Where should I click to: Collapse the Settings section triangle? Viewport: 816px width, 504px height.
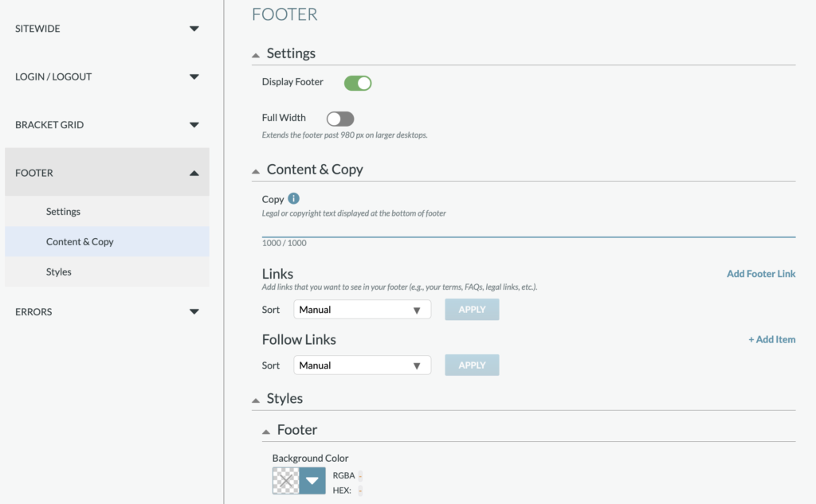click(x=256, y=55)
